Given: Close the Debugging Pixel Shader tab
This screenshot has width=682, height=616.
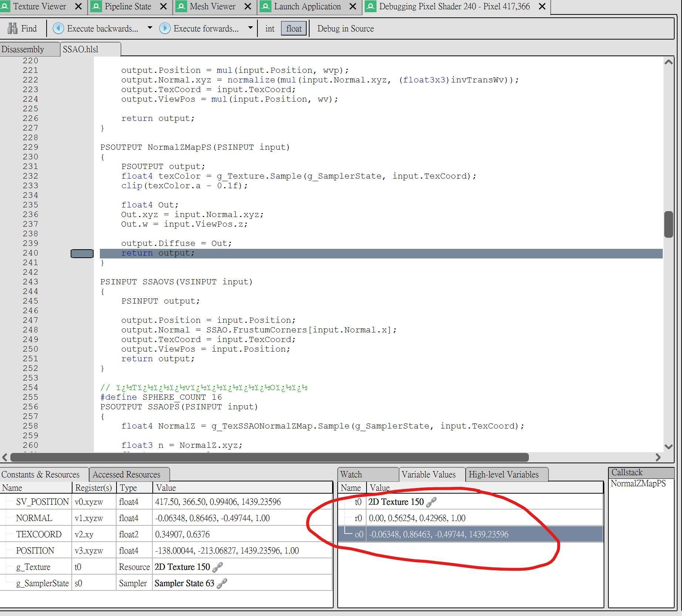Looking at the screenshot, I should pos(542,6).
